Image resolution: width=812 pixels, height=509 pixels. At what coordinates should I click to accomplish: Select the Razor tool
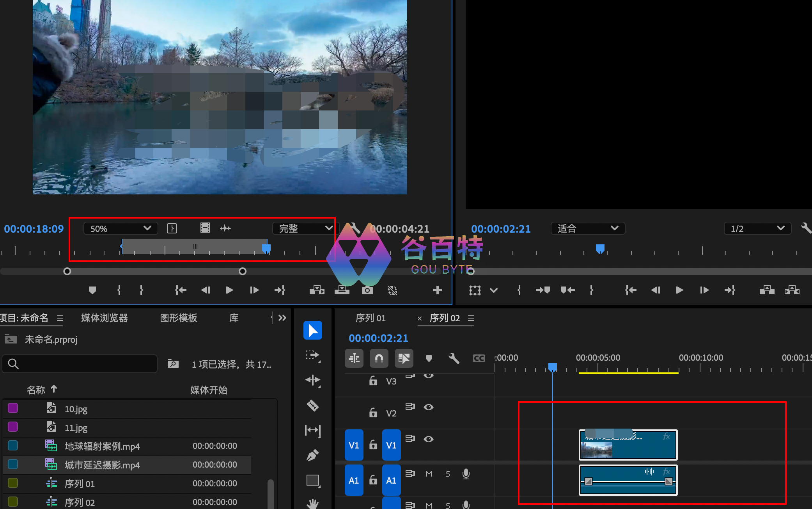[x=312, y=406]
